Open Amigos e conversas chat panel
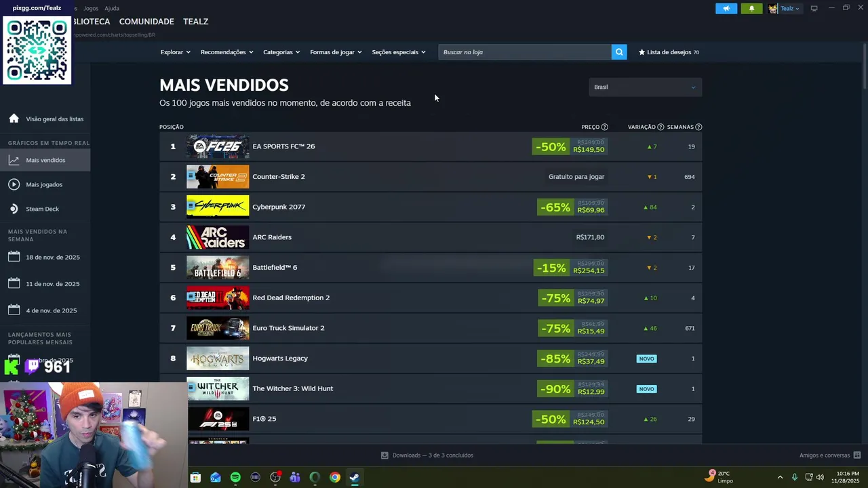Image resolution: width=868 pixels, height=488 pixels. 830,455
